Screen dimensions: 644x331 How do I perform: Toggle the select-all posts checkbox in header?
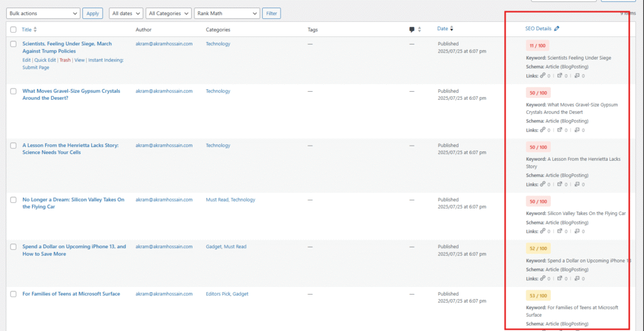[14, 30]
